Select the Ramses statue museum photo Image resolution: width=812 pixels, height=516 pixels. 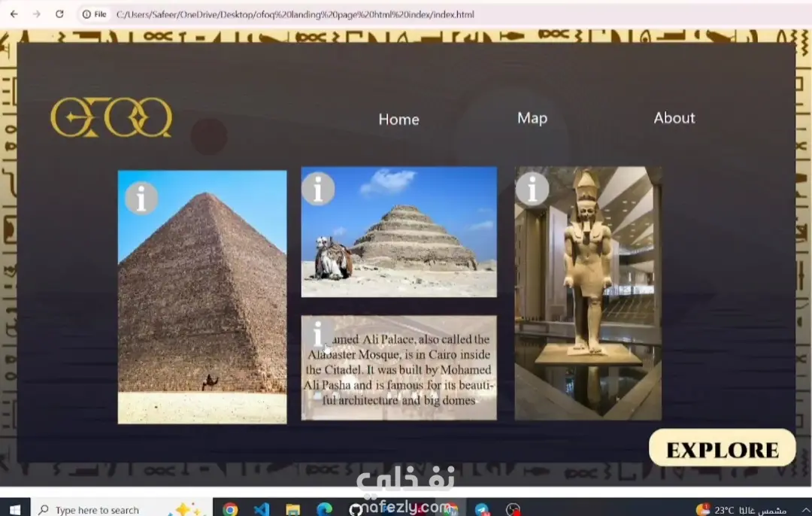588,293
